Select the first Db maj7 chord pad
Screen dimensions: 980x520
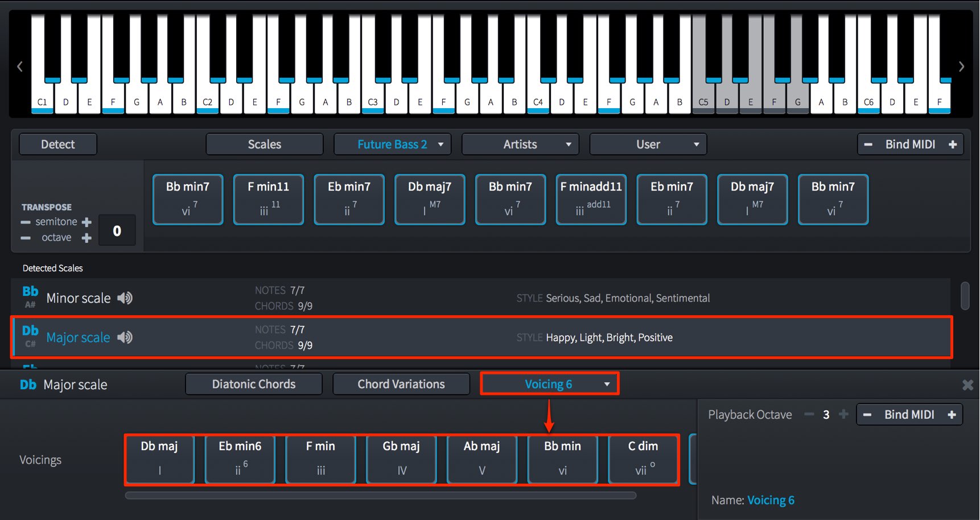tap(430, 200)
